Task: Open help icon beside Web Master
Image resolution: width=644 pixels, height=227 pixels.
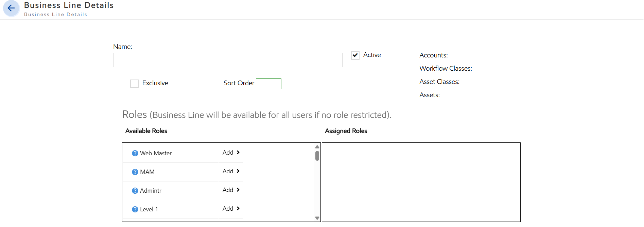Action: pyautogui.click(x=135, y=153)
